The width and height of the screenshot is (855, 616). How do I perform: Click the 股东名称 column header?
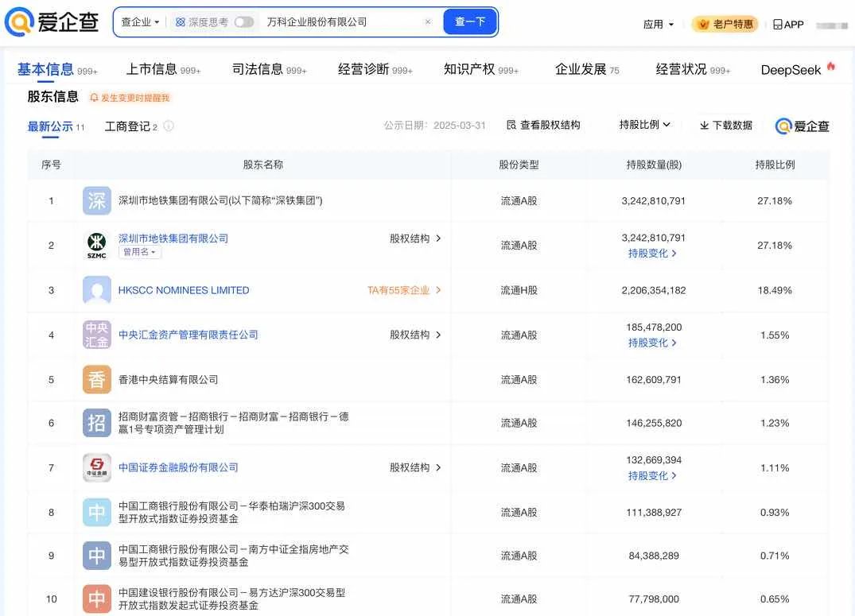(262, 165)
